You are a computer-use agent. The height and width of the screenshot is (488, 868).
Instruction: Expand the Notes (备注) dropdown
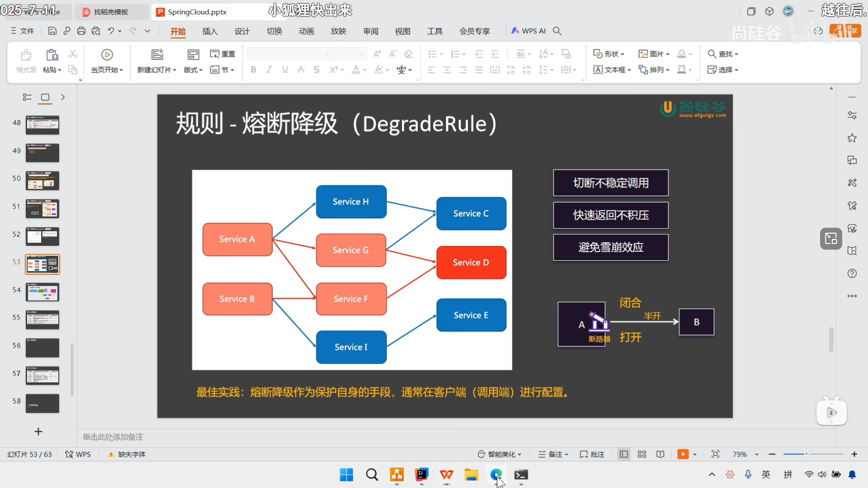pyautogui.click(x=566, y=454)
